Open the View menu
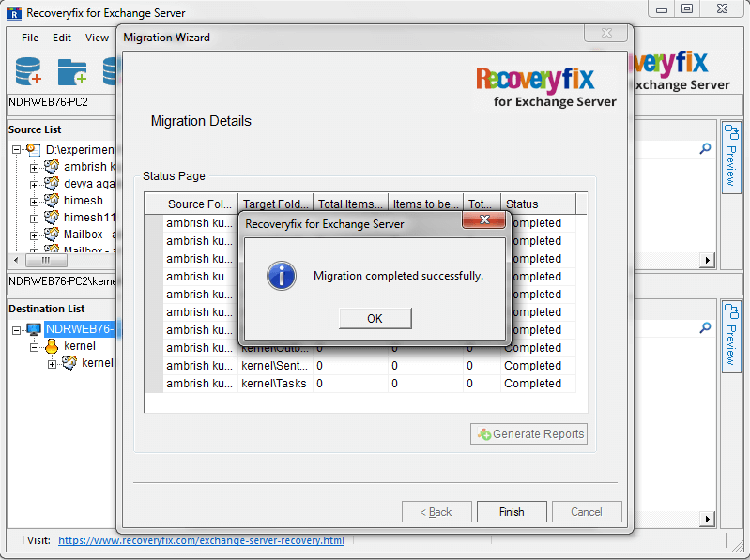This screenshot has height=560, width=750. click(97, 38)
